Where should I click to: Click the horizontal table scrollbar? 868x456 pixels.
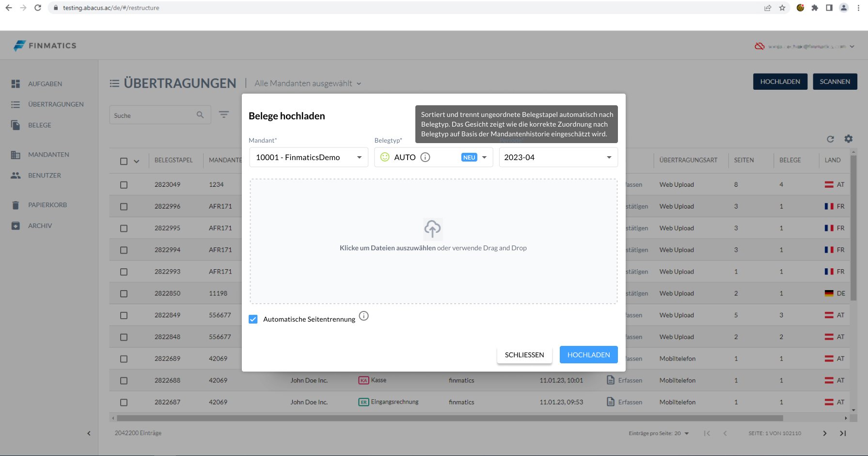click(450, 418)
